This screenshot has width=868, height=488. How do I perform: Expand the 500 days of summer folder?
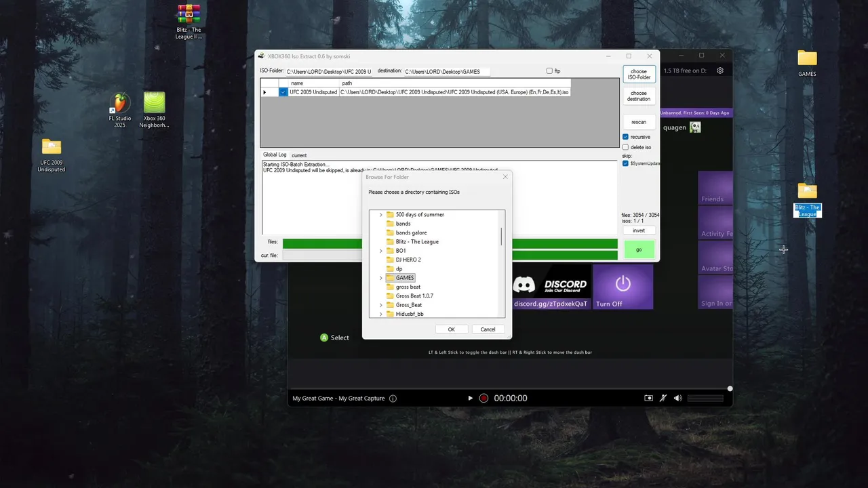point(380,214)
